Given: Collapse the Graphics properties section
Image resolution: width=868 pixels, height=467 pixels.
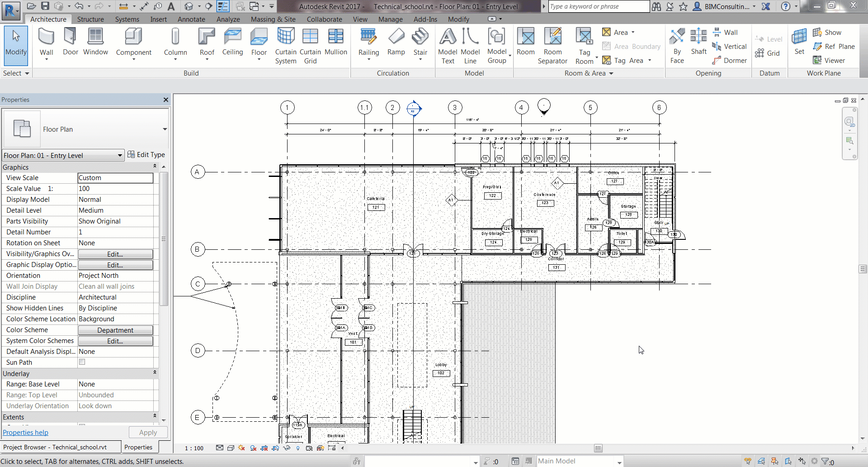Looking at the screenshot, I should (155, 167).
